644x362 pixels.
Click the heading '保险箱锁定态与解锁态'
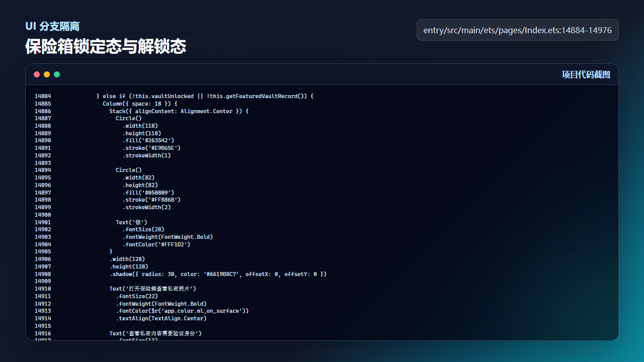[106, 47]
